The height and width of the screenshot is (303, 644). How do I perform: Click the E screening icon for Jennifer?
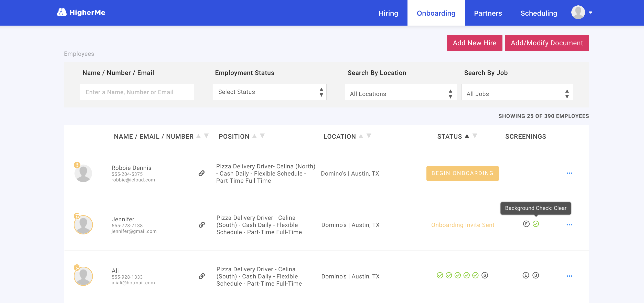[x=526, y=224]
